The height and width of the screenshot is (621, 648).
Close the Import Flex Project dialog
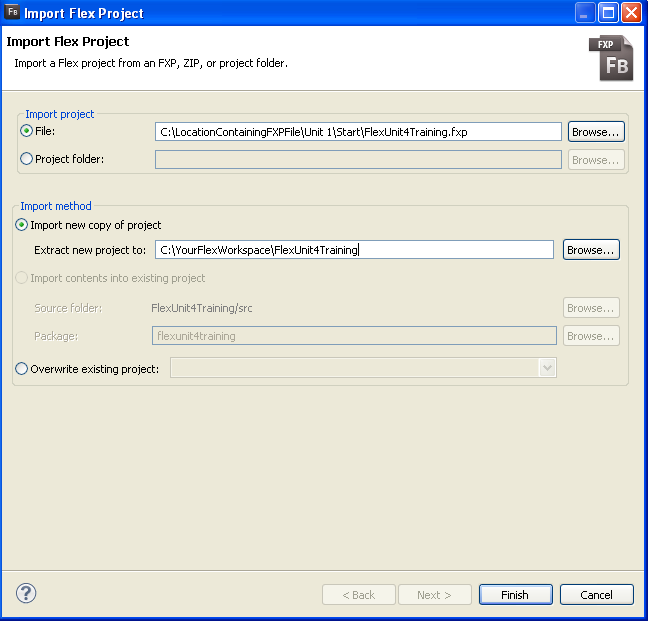(631, 13)
